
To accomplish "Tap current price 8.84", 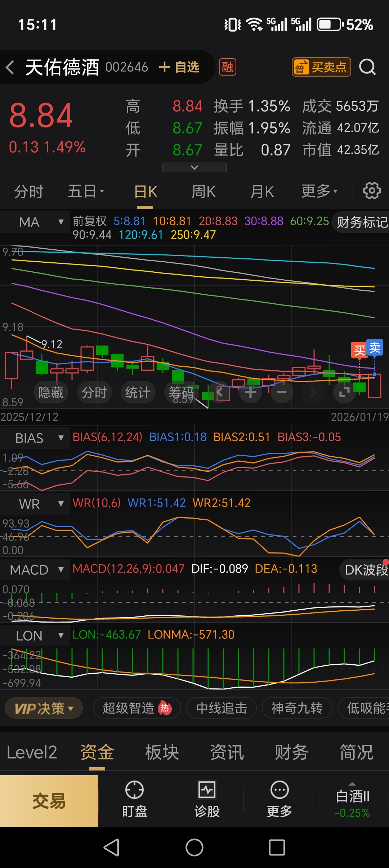I will 41,116.
